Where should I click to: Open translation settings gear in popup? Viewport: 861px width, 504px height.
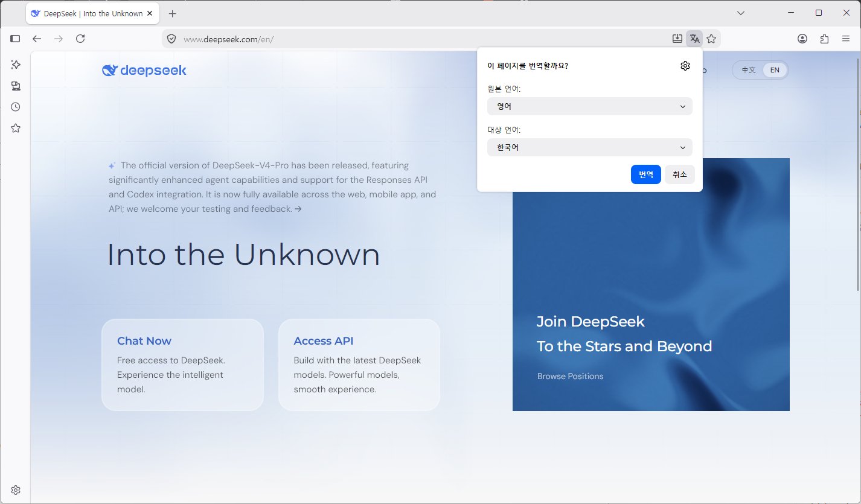coord(685,66)
